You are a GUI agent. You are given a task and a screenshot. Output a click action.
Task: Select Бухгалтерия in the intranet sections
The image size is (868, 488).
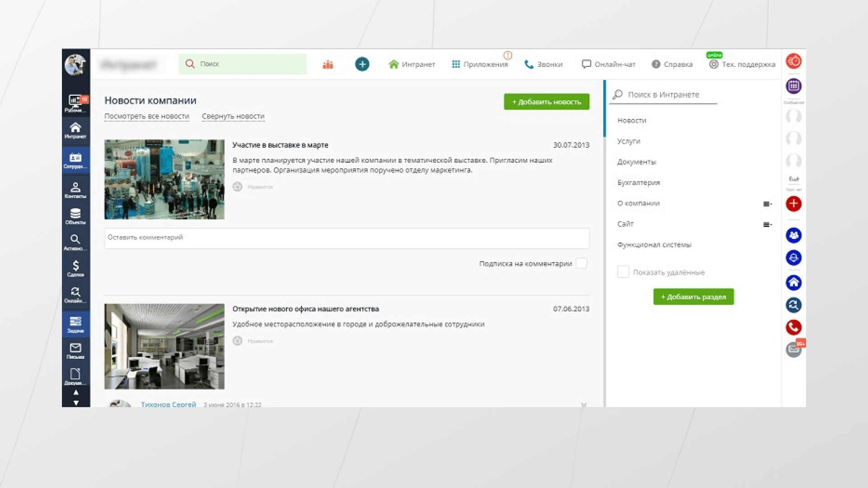pyautogui.click(x=639, y=183)
